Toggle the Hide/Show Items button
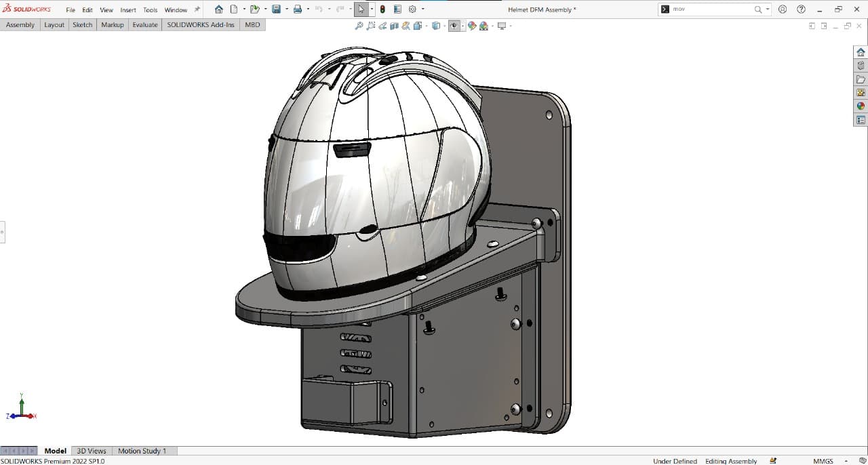The height and width of the screenshot is (465, 868). (454, 26)
